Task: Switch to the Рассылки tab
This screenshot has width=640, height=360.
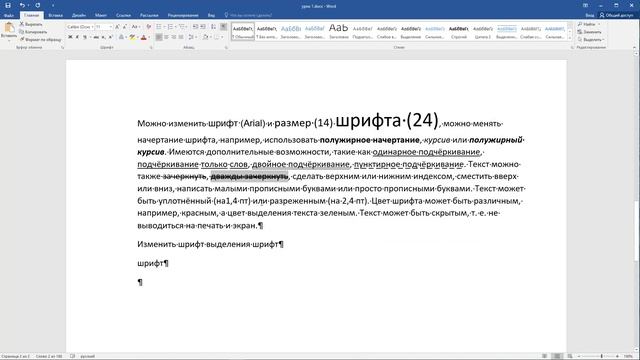Action: click(149, 15)
